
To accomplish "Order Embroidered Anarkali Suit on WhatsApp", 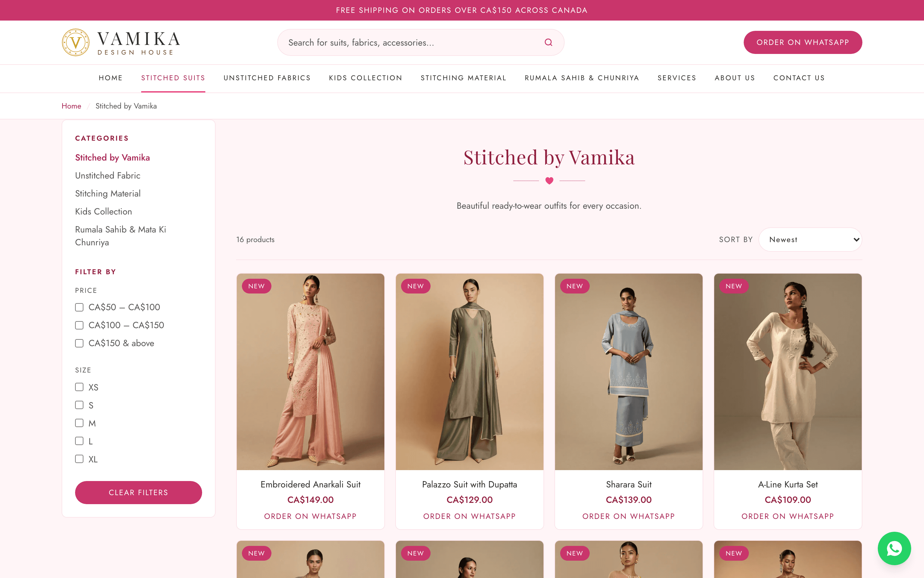I will pos(310,516).
